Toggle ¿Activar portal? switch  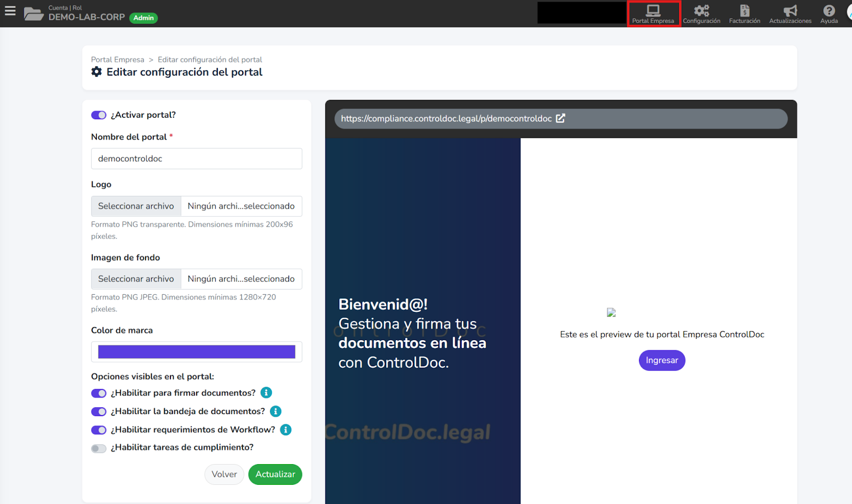pos(99,115)
